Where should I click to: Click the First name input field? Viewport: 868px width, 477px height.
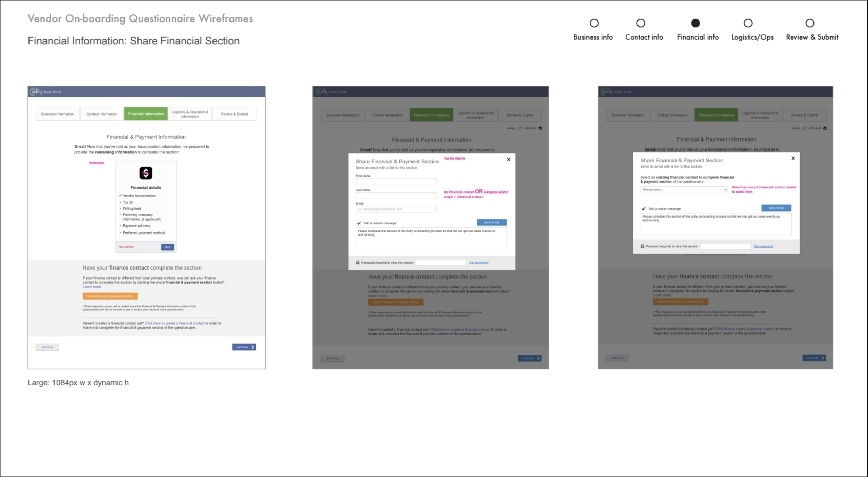point(396,182)
